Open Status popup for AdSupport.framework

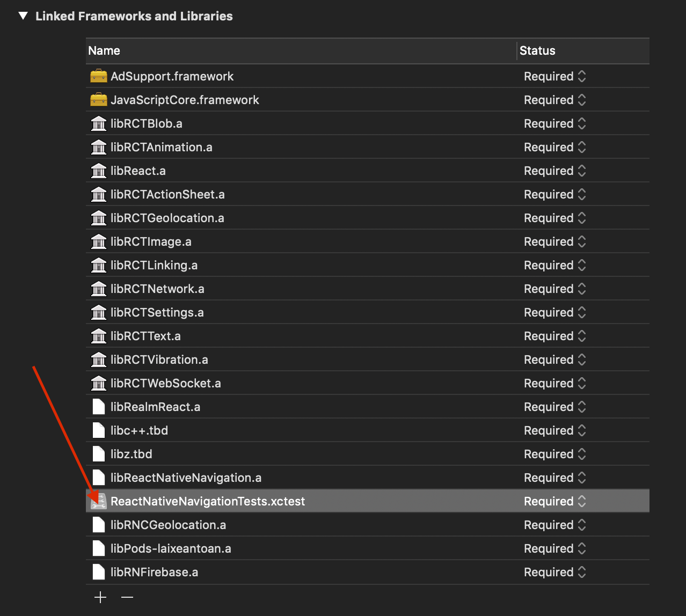(555, 76)
